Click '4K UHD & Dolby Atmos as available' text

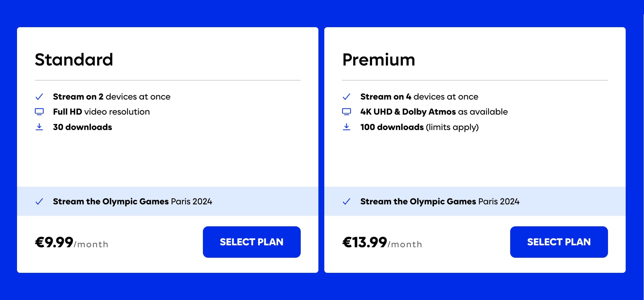click(434, 112)
